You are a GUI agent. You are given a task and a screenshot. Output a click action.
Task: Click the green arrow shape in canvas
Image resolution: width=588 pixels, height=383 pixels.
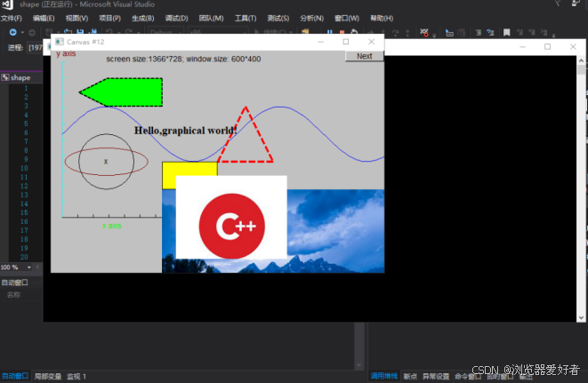pos(121,92)
